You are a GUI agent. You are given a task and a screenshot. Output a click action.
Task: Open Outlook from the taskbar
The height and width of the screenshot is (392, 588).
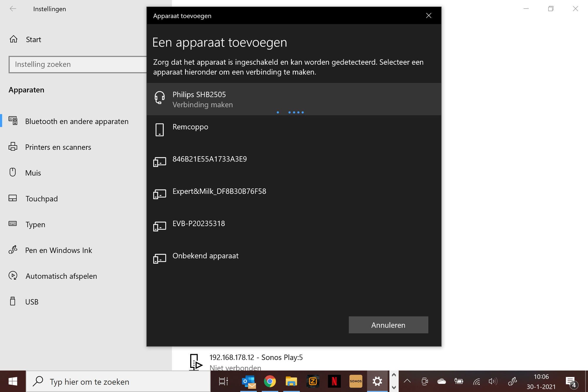coord(248,382)
